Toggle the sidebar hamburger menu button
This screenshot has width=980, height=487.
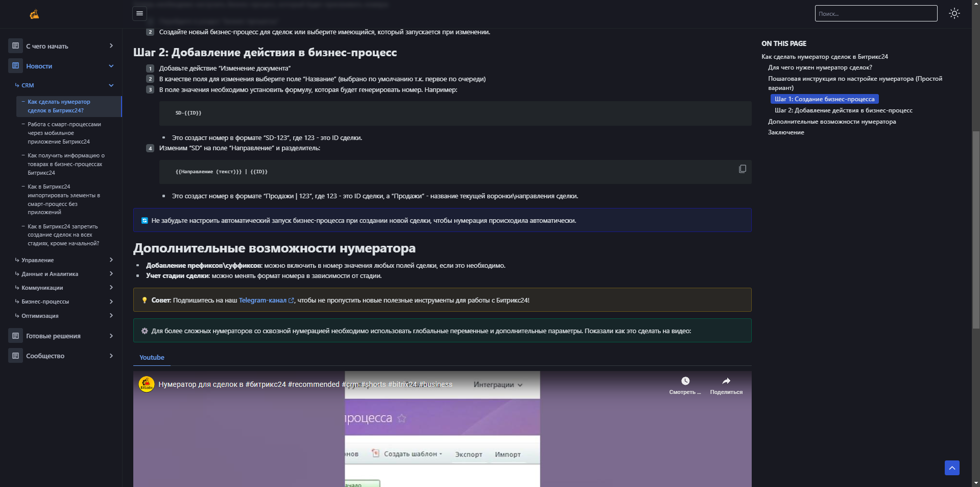pyautogui.click(x=139, y=13)
